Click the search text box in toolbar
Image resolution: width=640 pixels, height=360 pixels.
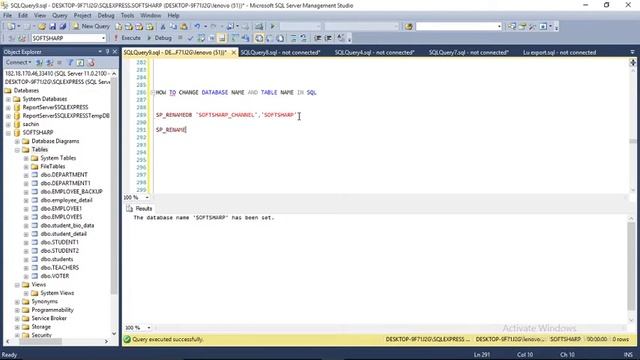pos(456,27)
